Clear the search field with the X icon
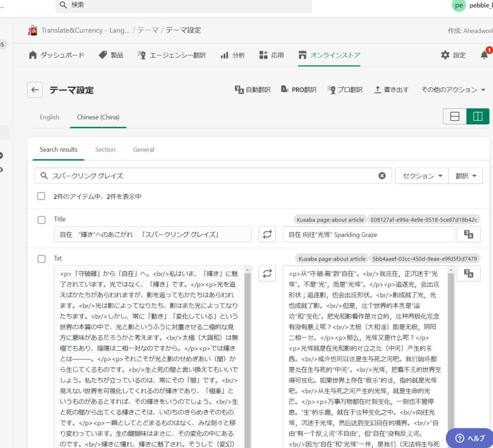The height and width of the screenshot is (448, 493). (382, 176)
